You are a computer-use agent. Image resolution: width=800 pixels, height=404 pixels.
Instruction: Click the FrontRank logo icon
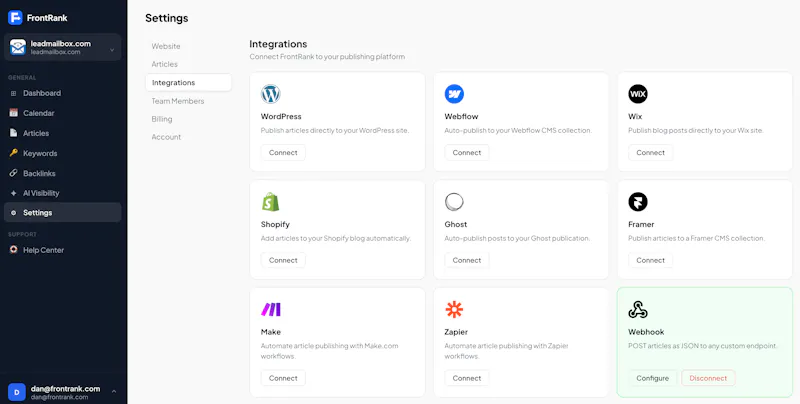click(15, 17)
